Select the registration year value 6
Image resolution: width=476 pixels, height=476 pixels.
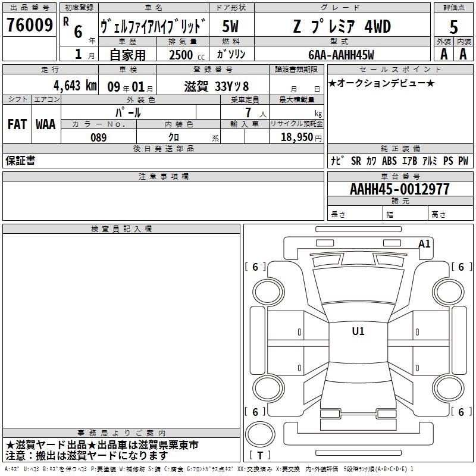(x=78, y=32)
